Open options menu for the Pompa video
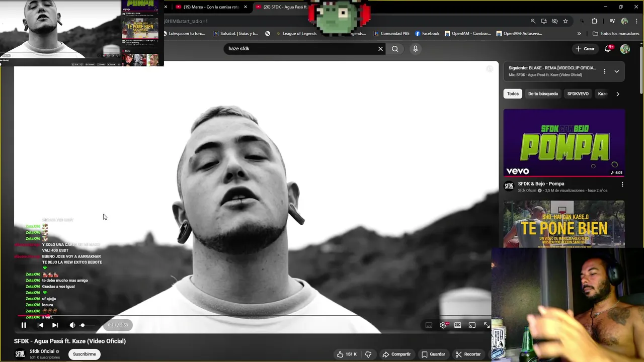 coord(622,185)
